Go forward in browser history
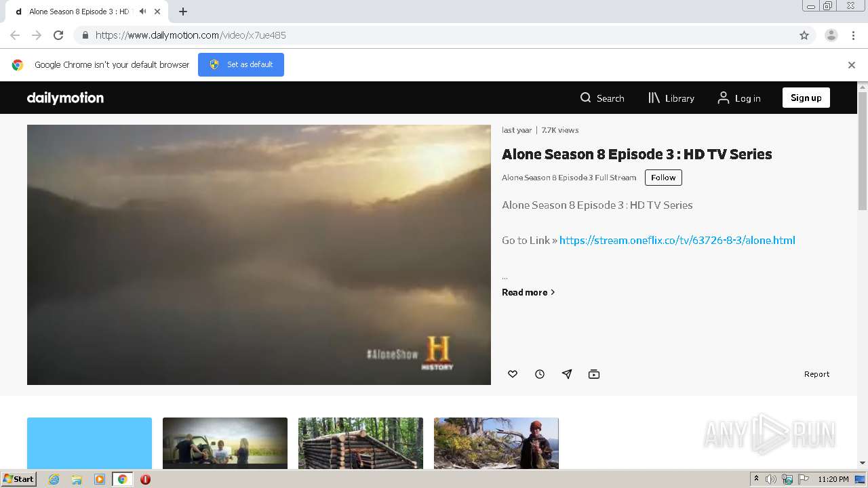868x488 pixels. pyautogui.click(x=37, y=35)
